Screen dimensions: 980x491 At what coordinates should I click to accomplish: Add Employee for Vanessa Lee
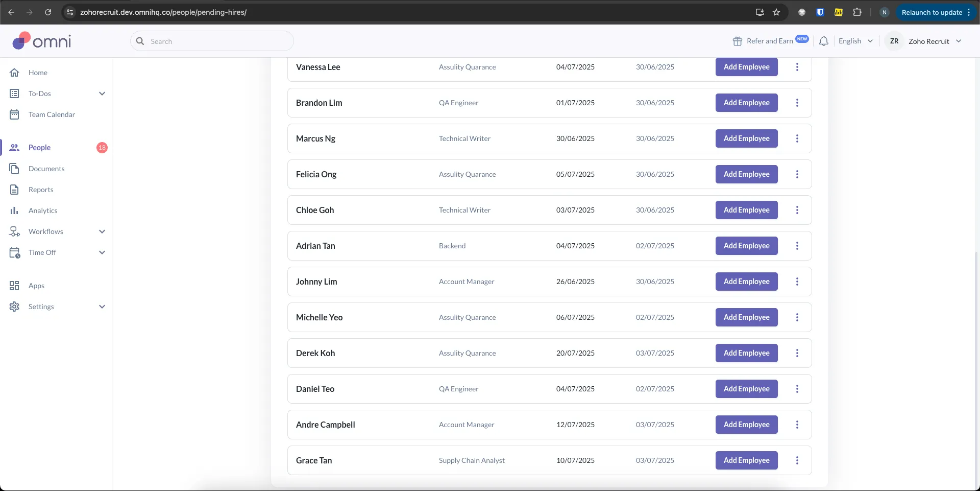point(746,67)
